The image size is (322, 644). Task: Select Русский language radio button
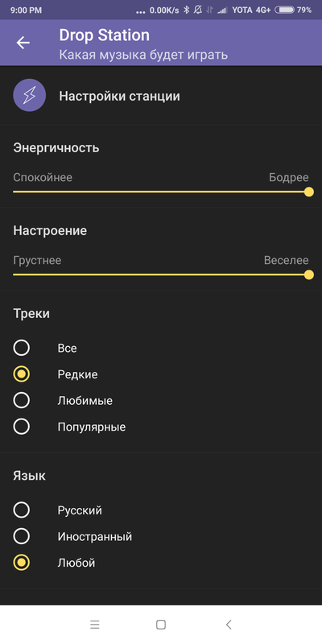pyautogui.click(x=22, y=510)
